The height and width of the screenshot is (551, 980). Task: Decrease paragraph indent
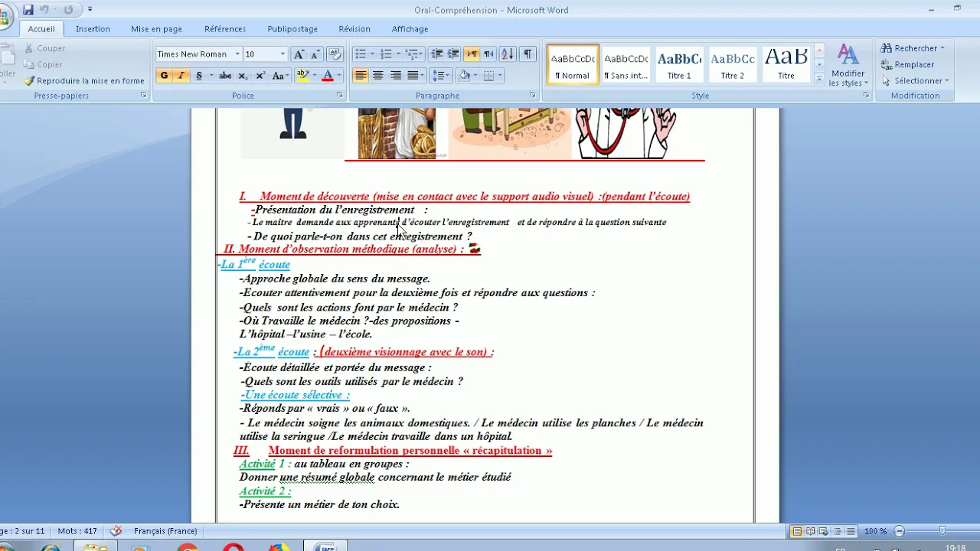[437, 54]
